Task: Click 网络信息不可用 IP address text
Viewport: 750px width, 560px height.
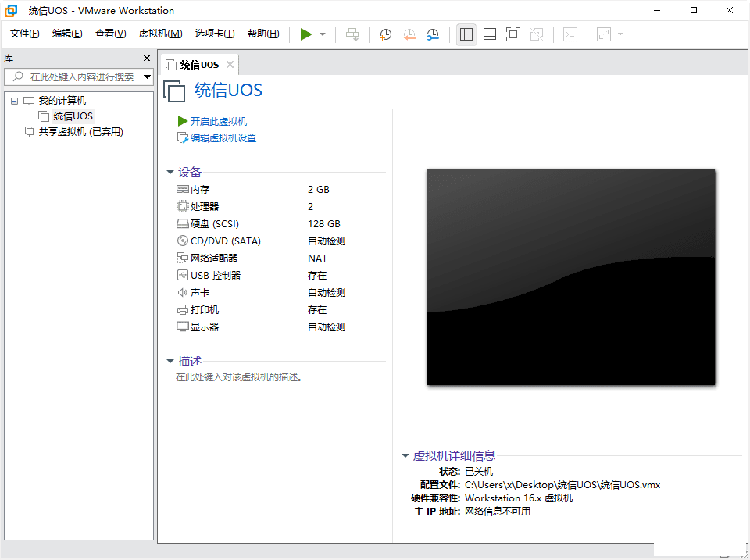Action: 498,512
